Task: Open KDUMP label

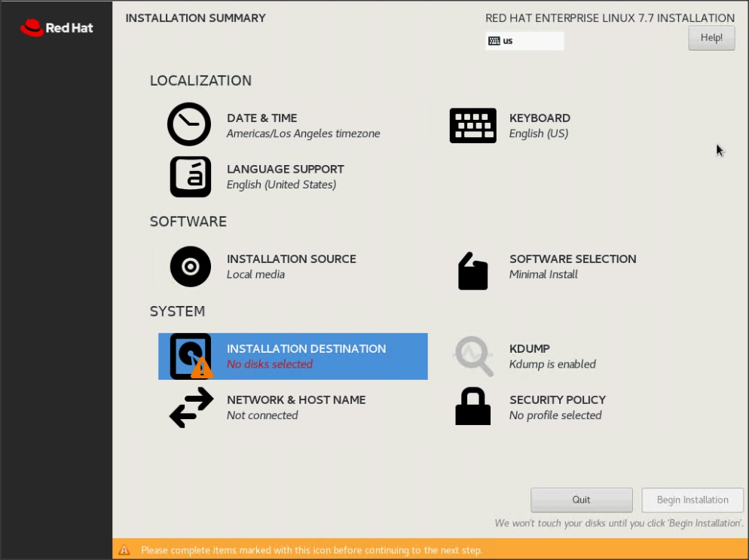Action: pos(529,349)
